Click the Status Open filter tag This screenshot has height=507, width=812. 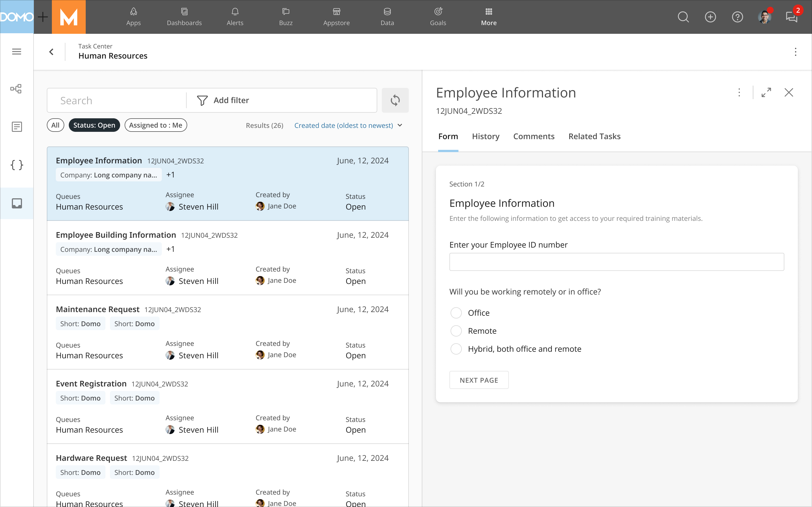94,124
